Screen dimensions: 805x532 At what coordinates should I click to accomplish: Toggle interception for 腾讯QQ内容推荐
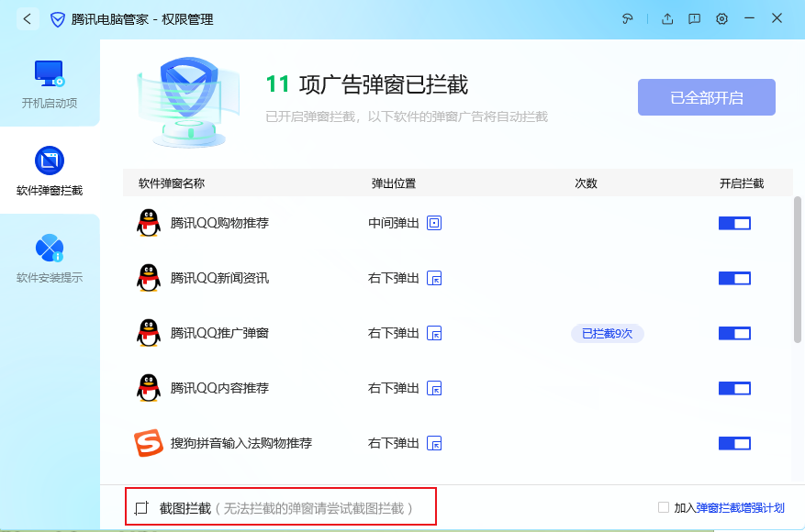click(734, 388)
